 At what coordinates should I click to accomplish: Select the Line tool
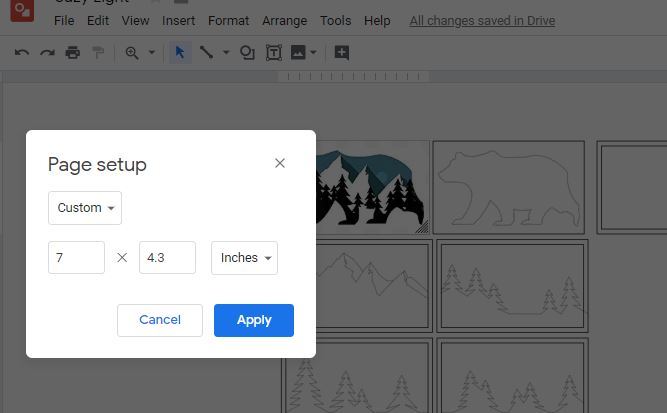coord(207,53)
